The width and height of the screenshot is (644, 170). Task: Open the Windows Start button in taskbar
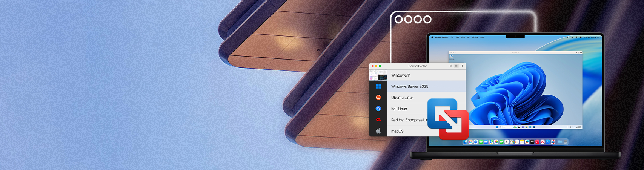click(x=497, y=127)
